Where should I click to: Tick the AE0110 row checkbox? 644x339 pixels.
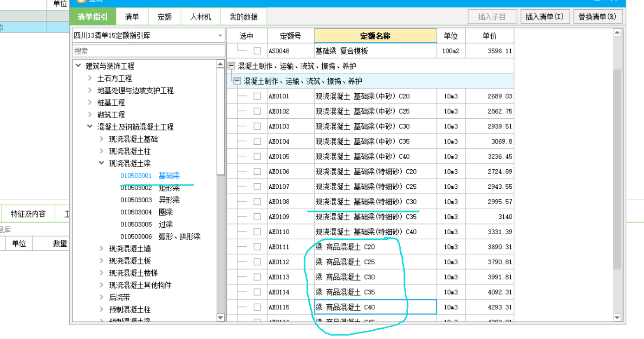257,232
